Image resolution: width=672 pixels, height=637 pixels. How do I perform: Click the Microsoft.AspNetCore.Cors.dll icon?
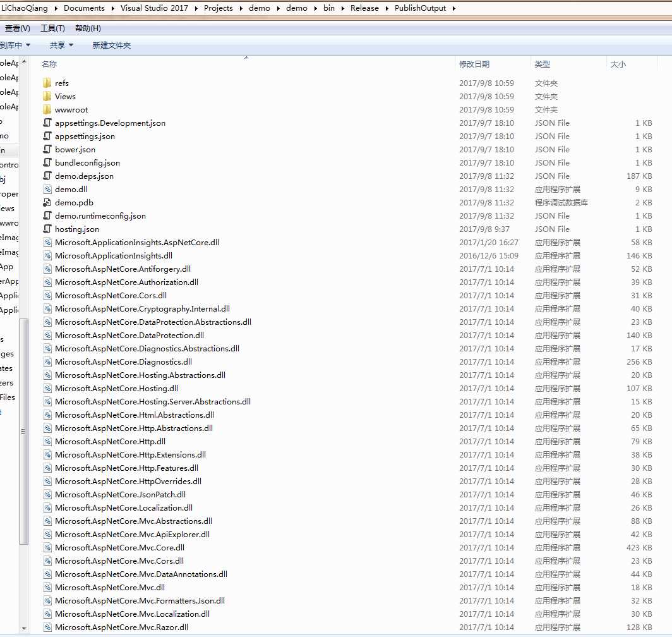point(47,296)
